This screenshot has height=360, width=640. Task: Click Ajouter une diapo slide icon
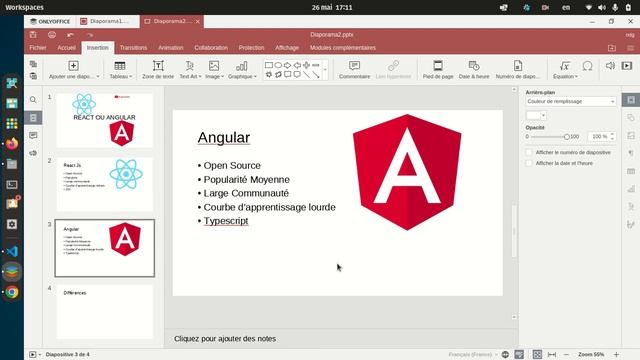click(x=73, y=65)
